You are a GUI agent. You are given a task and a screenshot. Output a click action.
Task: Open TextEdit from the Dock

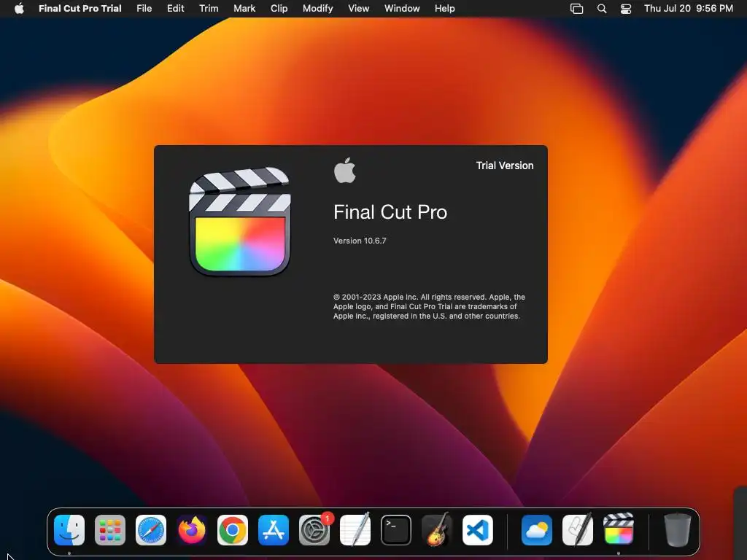(x=355, y=530)
